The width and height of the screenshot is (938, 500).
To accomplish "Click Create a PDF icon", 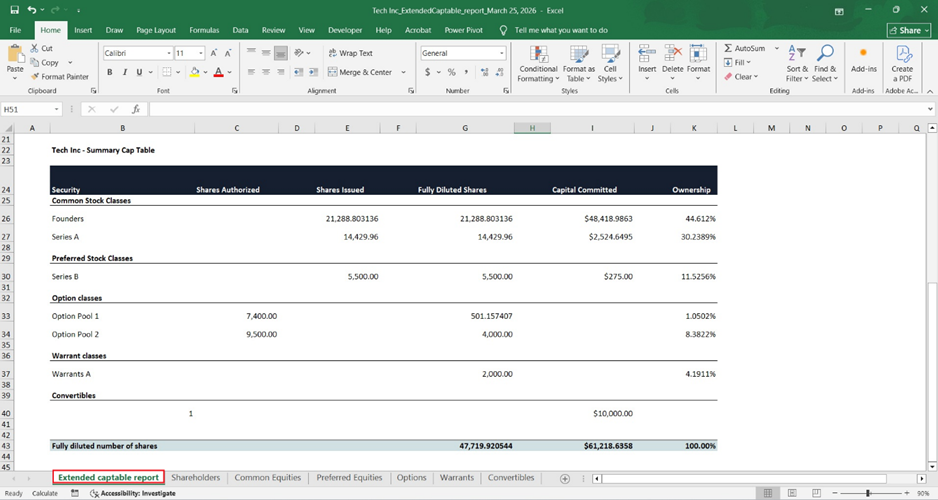I will (x=902, y=55).
